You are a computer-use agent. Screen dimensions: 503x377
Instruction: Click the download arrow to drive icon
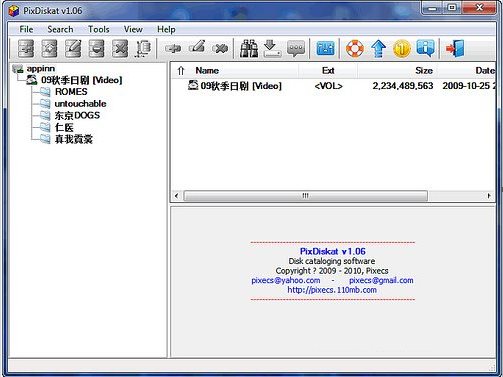coord(272,49)
